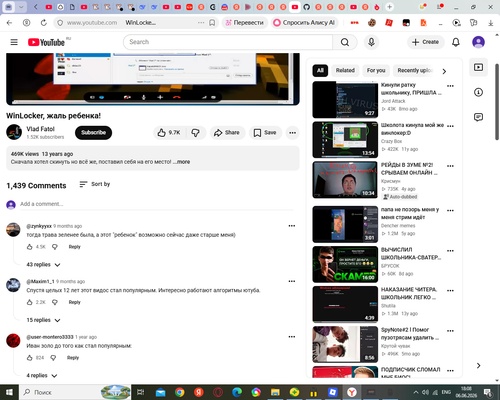Open more actions menu beside Save
Screen dimensions: 500x400
pyautogui.click(x=292, y=133)
